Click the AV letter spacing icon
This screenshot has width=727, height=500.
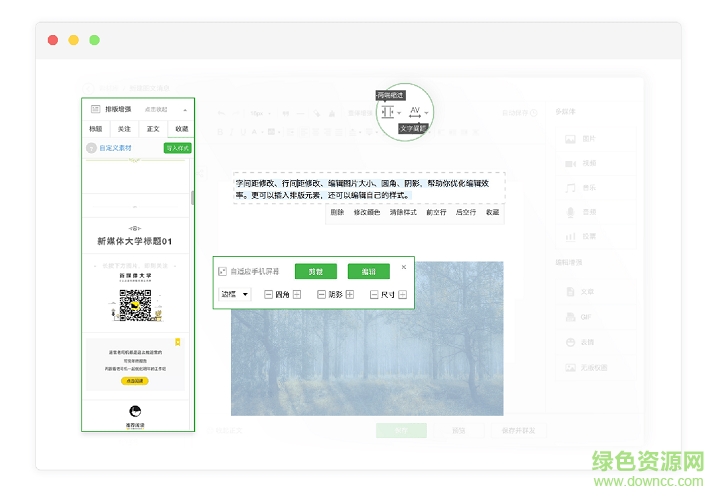415,112
